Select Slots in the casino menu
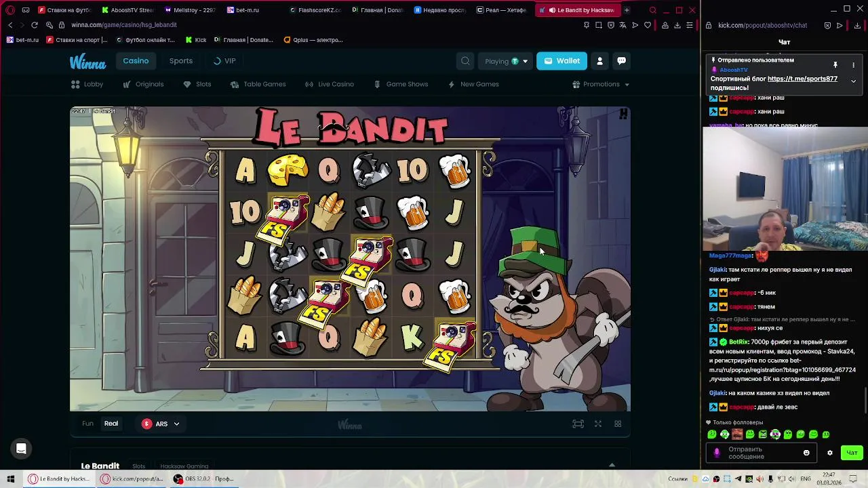868x488 pixels. point(197,84)
